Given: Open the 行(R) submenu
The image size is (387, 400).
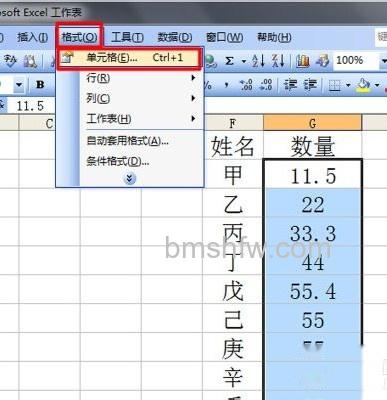Looking at the screenshot, I should (x=130, y=78).
